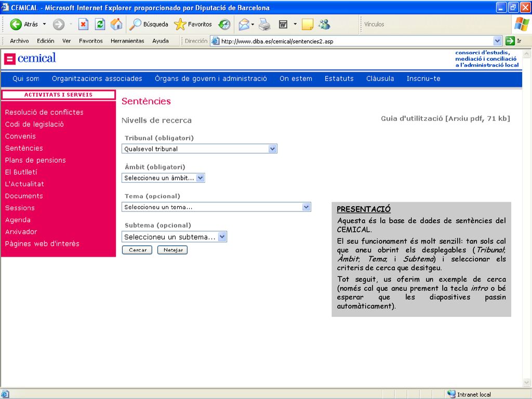Viewport: 532px width, 399px height.
Task: Open Sentències in the sidebar
Action: (x=24, y=148)
